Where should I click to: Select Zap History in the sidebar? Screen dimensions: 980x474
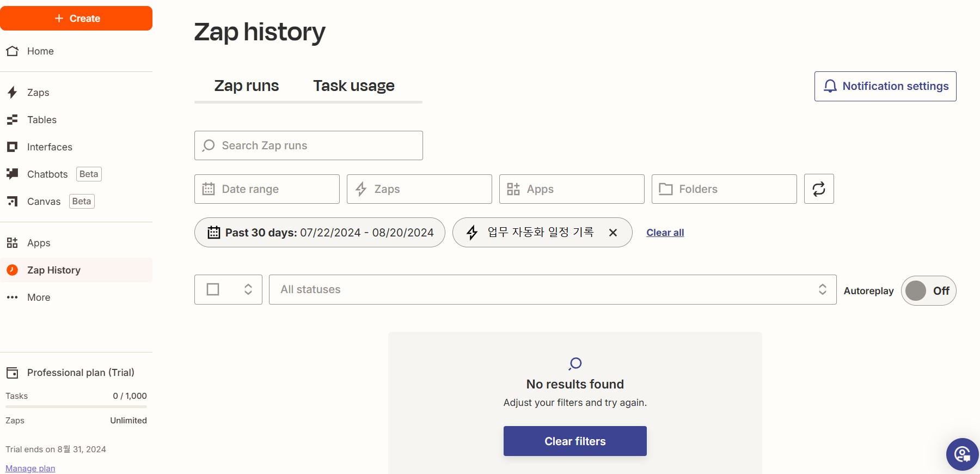(x=76, y=270)
